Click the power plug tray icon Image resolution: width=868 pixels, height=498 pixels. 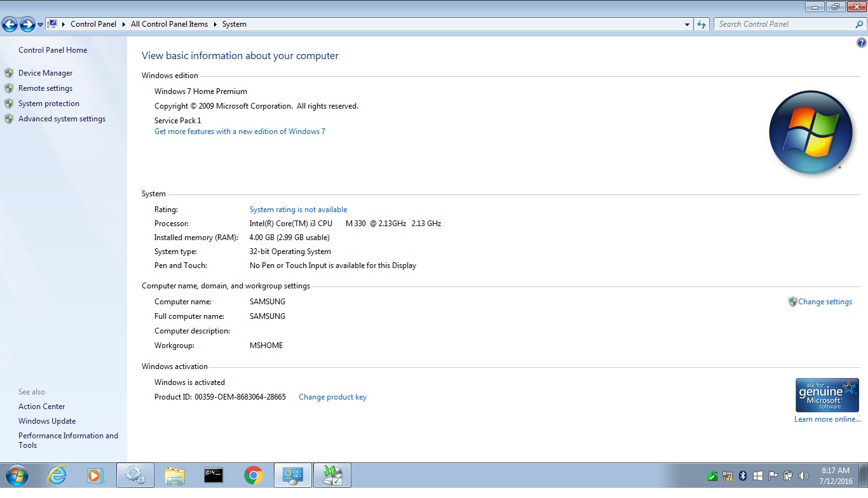[x=789, y=476]
